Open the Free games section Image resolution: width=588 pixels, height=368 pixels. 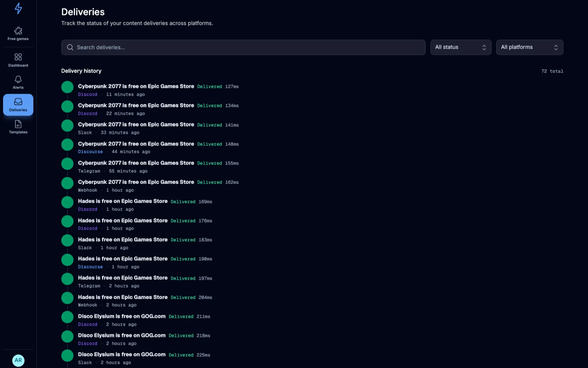tap(18, 33)
